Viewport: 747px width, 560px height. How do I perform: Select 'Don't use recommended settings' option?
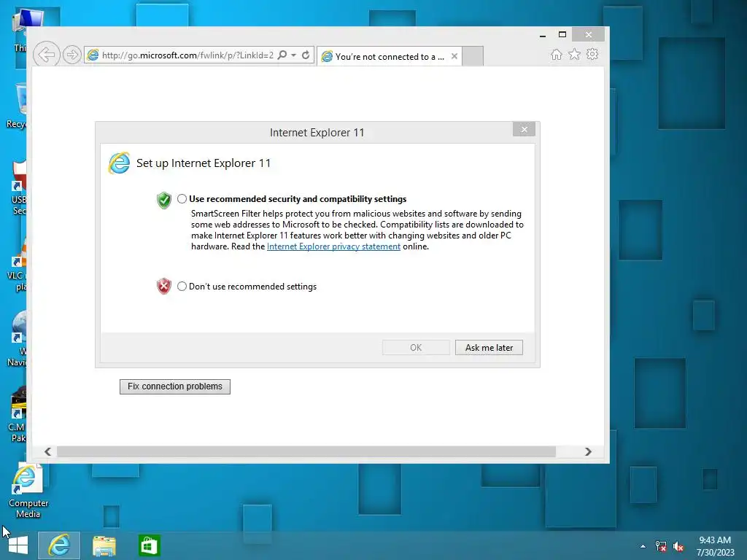[x=182, y=286]
